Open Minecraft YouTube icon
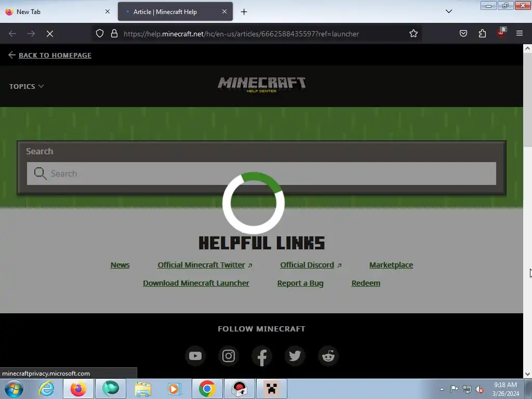 [x=195, y=356]
